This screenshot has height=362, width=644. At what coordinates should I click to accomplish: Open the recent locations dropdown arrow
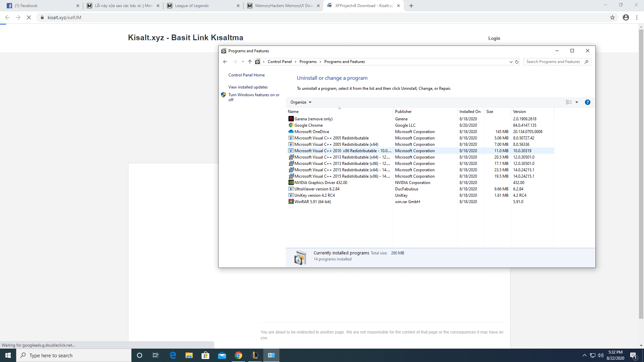click(x=243, y=62)
